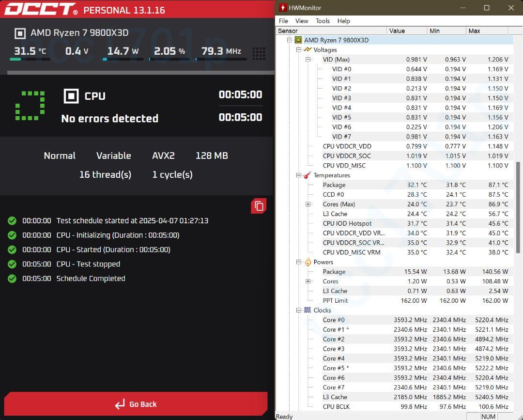This screenshot has height=420, width=523.
Task: Click the 'AVX2' setting label
Action: click(163, 156)
